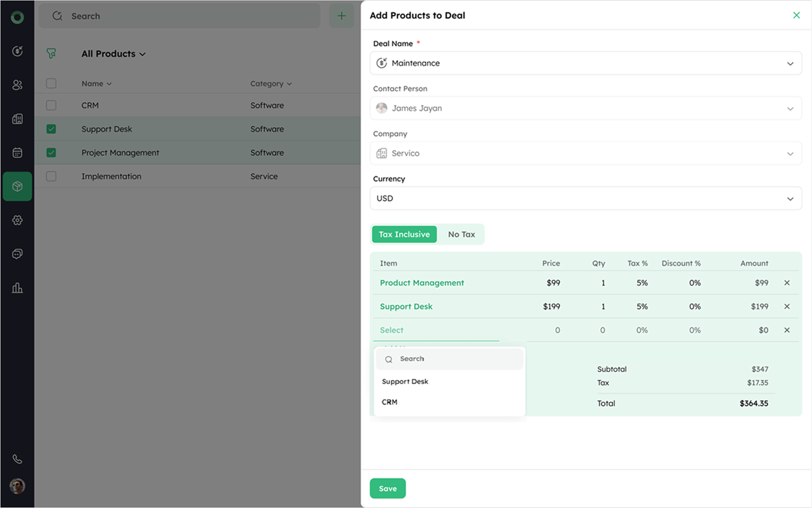Open Settings gear icon in sidebar
Viewport: 812px width, 508px height.
coord(17,220)
